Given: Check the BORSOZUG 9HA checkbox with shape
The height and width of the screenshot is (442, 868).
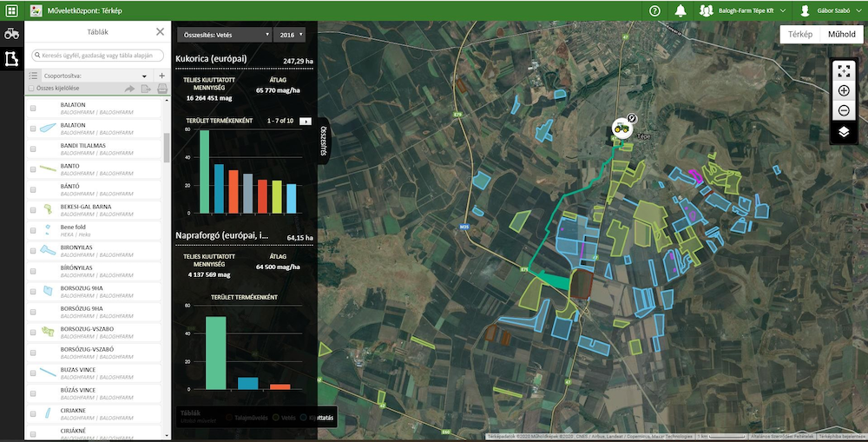Looking at the screenshot, I should click(x=33, y=292).
